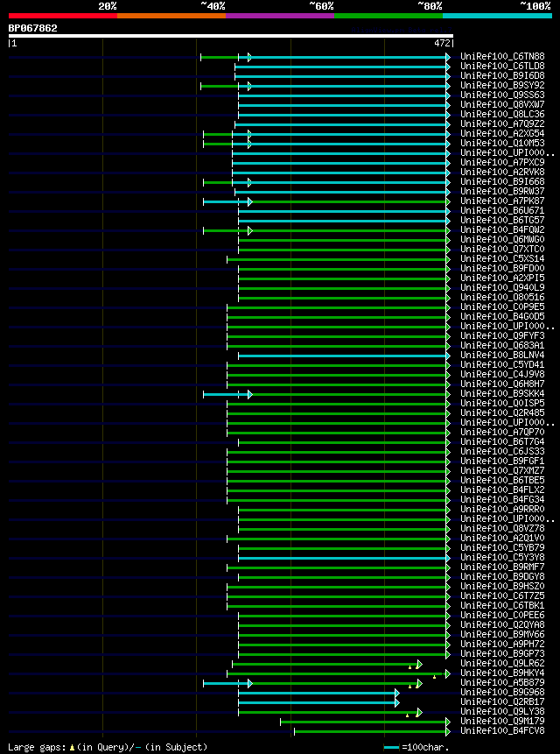The image size is (560, 754).
Task: Click the purple ~60% identity legend segment
Action: pos(280,16)
